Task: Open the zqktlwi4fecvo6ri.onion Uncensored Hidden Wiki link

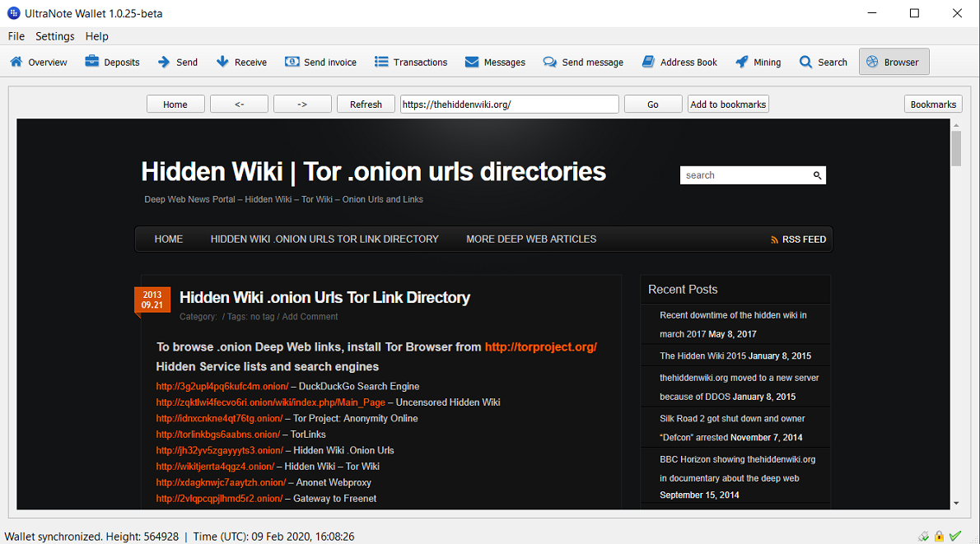Action: click(271, 402)
